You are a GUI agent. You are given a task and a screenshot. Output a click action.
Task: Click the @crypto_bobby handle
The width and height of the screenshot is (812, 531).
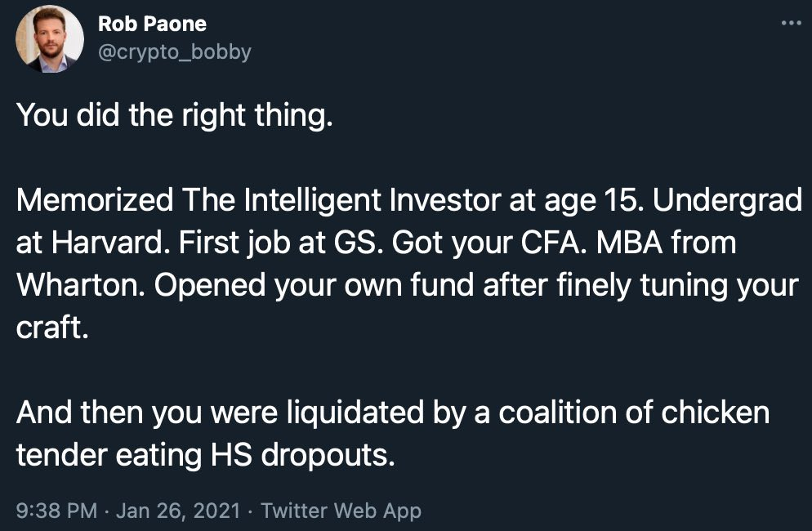[x=175, y=51]
